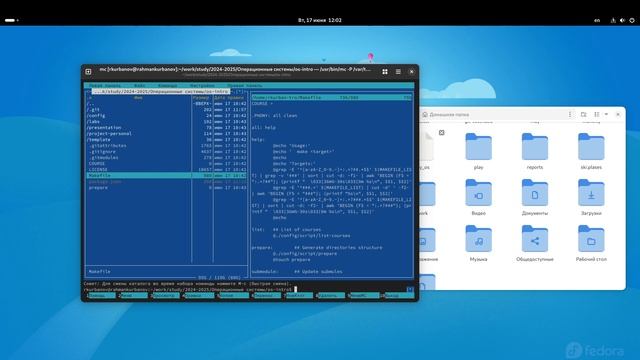The image size is (640, 360).
Task: Click the 5 Копия function key
Action: [x=232, y=295]
